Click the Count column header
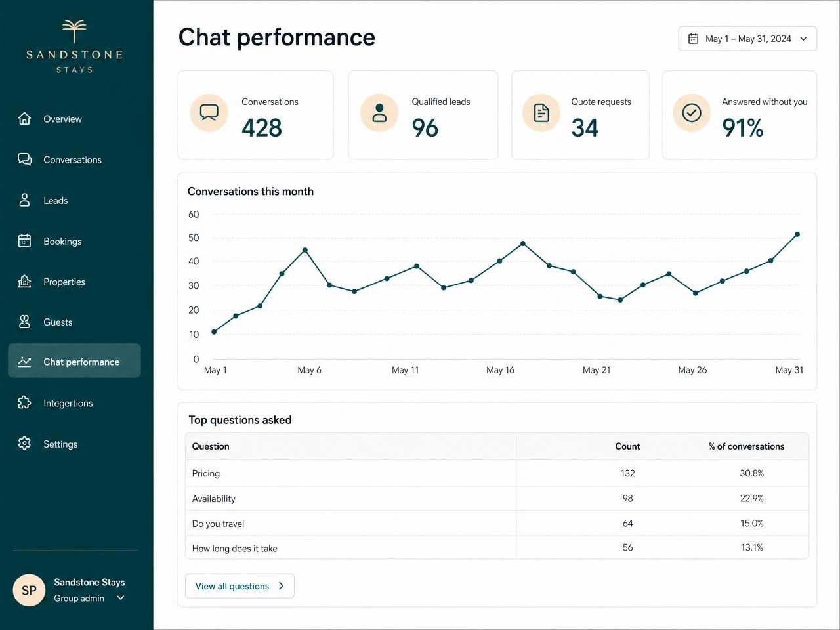Viewport: 840px width, 630px height. tap(627, 446)
